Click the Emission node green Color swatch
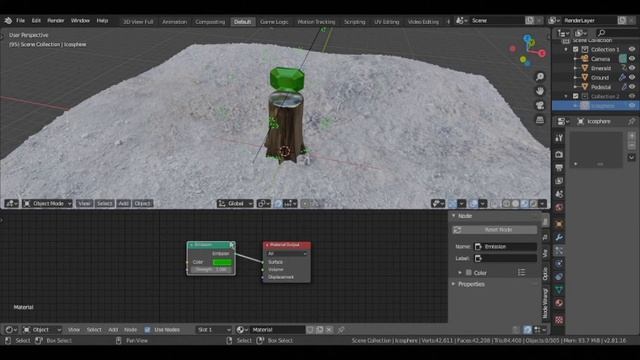640x360 pixels. (x=222, y=262)
